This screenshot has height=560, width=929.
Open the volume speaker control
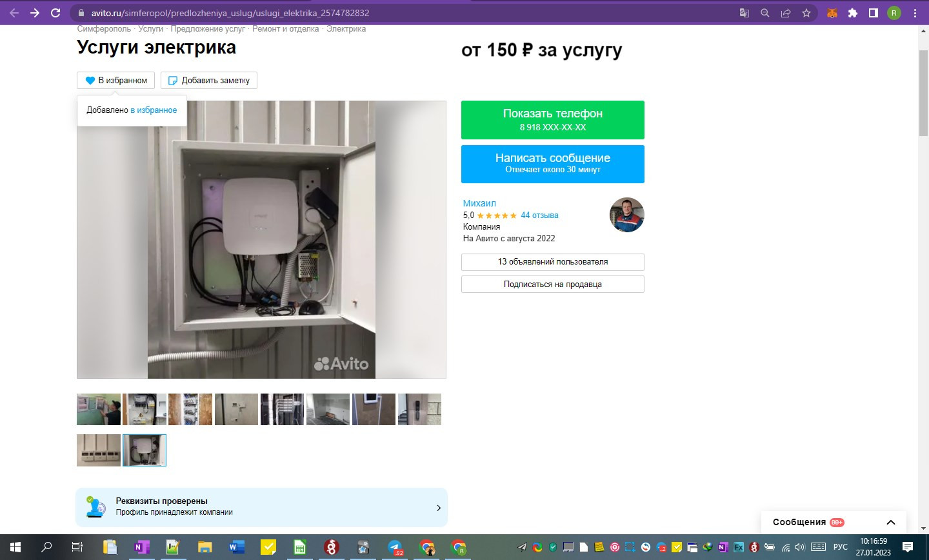tap(801, 547)
